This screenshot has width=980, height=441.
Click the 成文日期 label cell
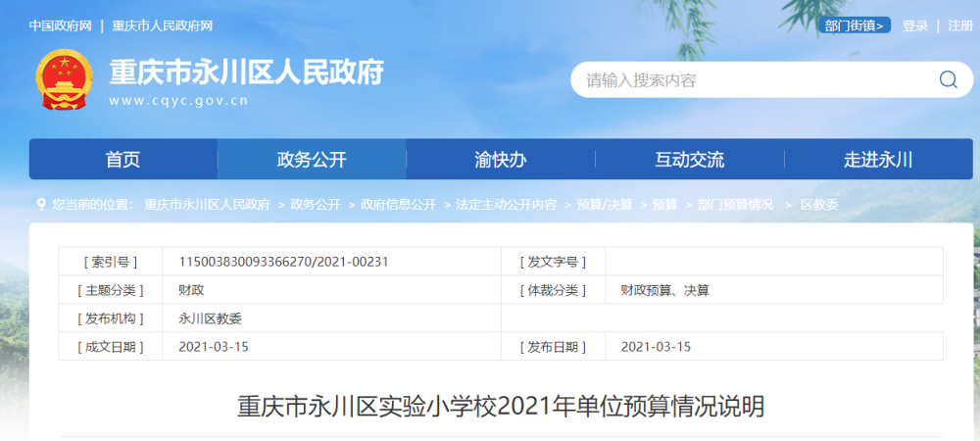pyautogui.click(x=111, y=347)
